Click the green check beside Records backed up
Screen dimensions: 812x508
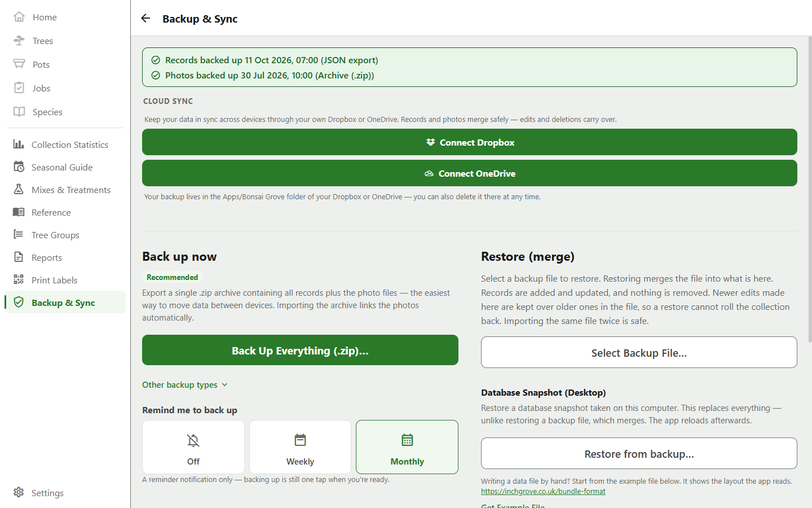(x=156, y=60)
